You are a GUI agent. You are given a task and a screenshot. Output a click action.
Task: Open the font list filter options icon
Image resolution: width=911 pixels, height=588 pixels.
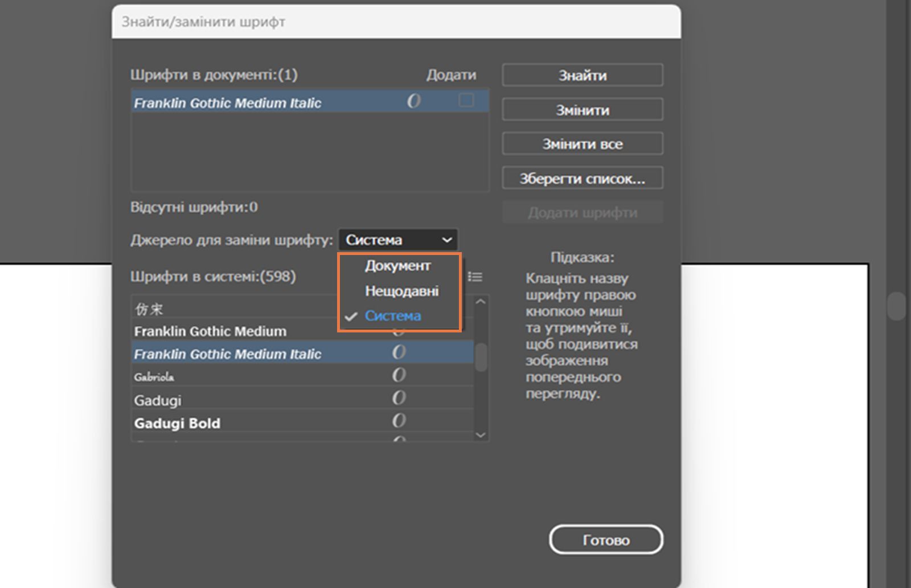pyautogui.click(x=475, y=277)
